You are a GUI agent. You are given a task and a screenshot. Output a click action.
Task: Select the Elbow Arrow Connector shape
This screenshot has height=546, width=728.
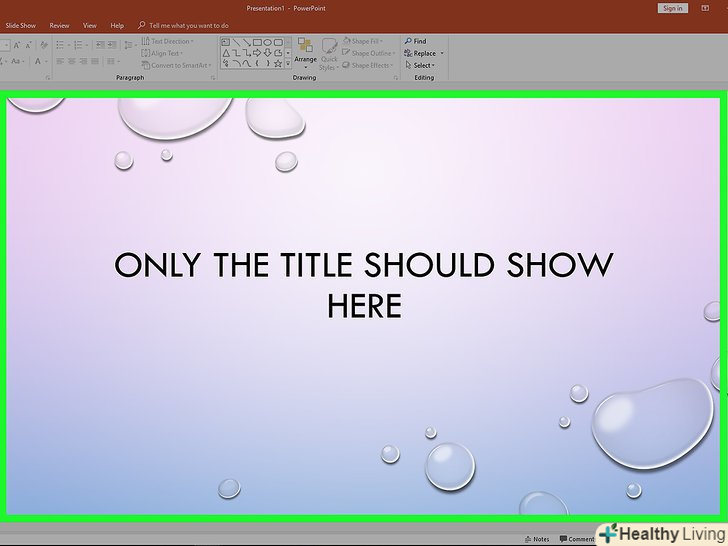(x=247, y=53)
